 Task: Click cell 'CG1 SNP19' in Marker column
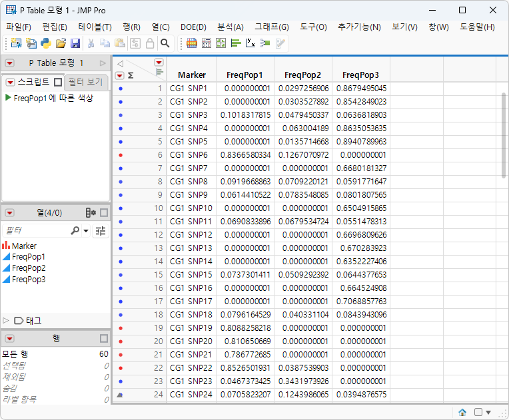point(191,328)
